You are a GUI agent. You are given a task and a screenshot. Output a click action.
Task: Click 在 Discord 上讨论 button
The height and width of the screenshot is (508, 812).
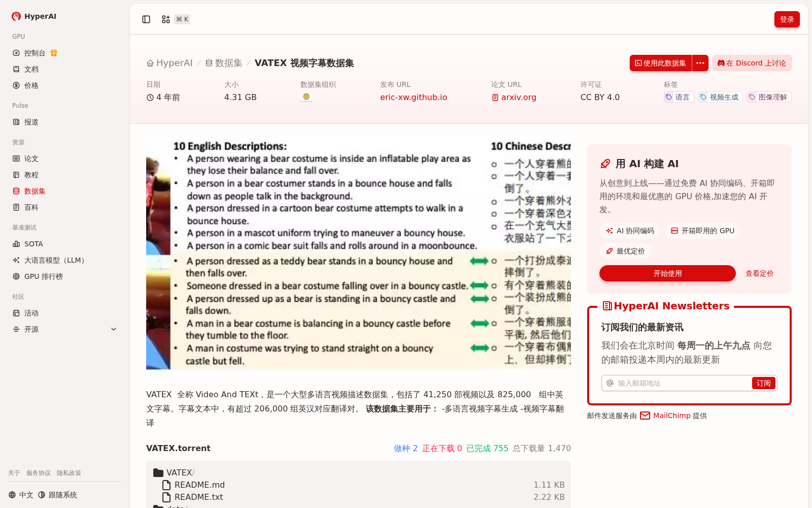tap(752, 63)
